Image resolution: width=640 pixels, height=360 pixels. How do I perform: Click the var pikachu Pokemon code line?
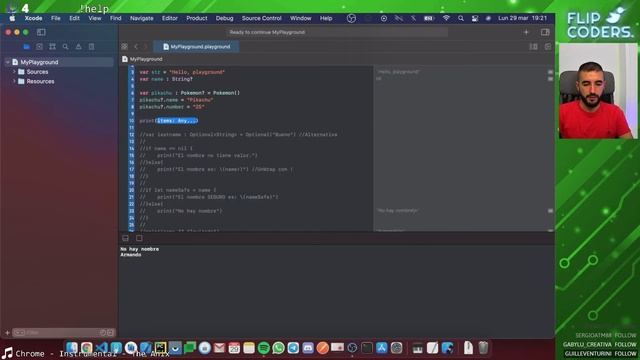click(x=190, y=93)
